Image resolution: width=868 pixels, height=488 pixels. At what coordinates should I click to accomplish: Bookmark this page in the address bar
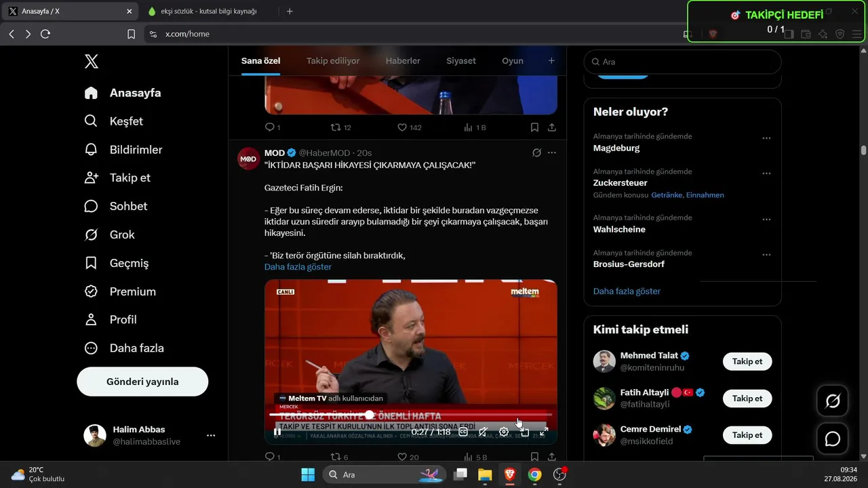(x=132, y=34)
